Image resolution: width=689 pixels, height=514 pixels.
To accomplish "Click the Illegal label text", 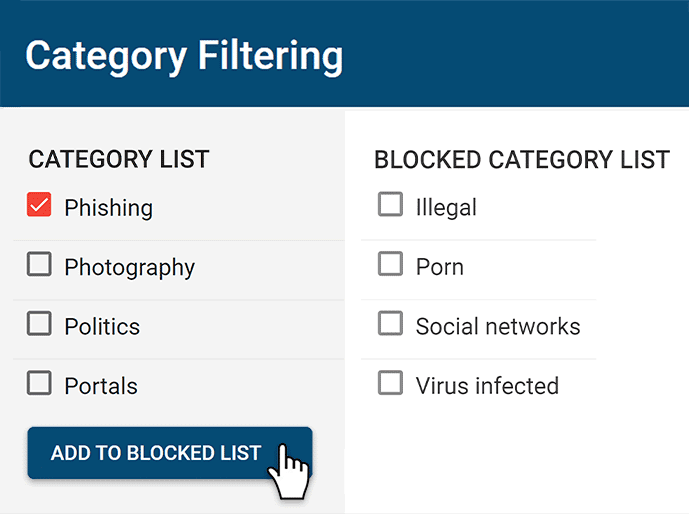I will (x=446, y=207).
